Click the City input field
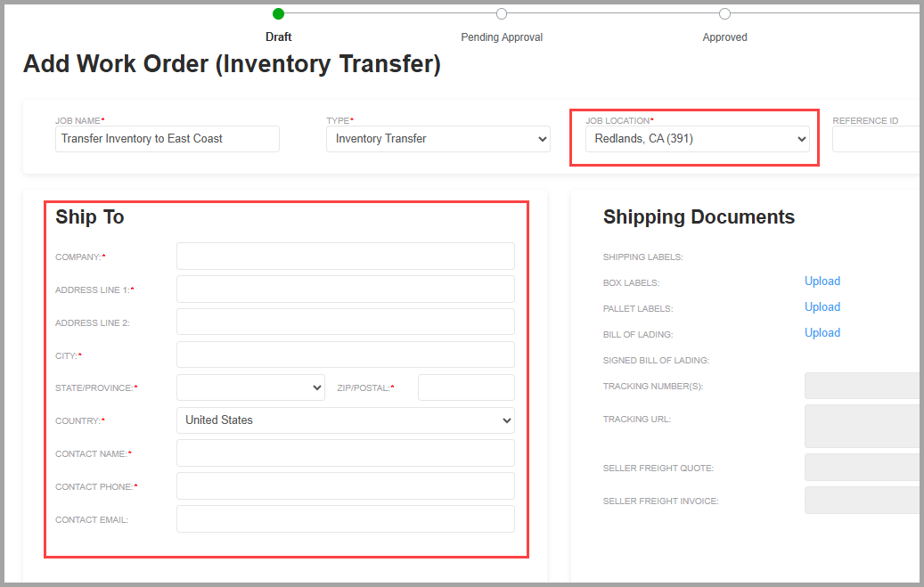The width and height of the screenshot is (924, 587). point(346,355)
